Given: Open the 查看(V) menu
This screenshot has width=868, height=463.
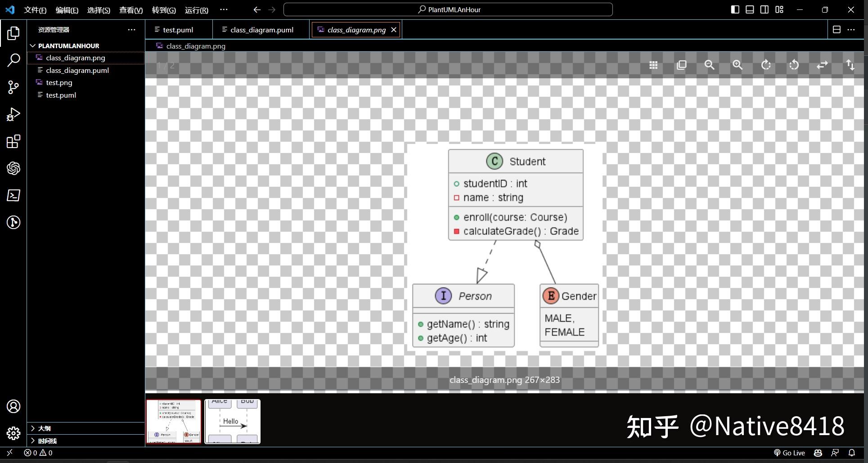Looking at the screenshot, I should coord(131,10).
